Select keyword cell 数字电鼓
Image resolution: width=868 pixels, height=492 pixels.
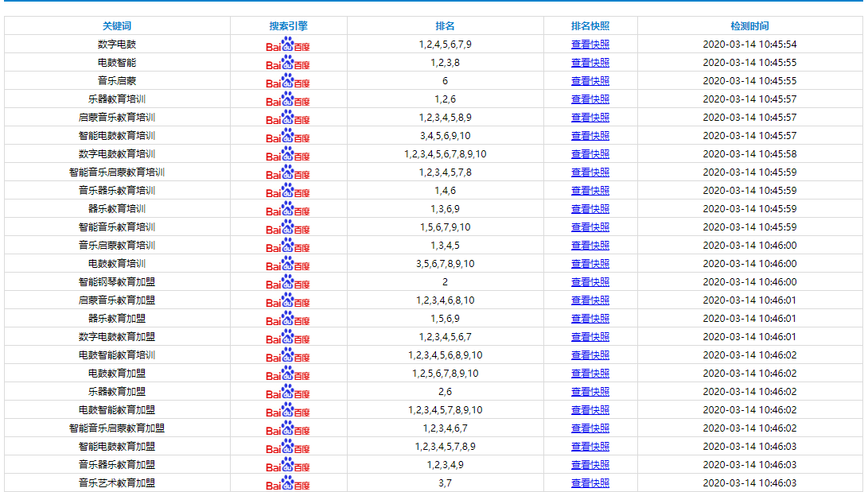(117, 45)
